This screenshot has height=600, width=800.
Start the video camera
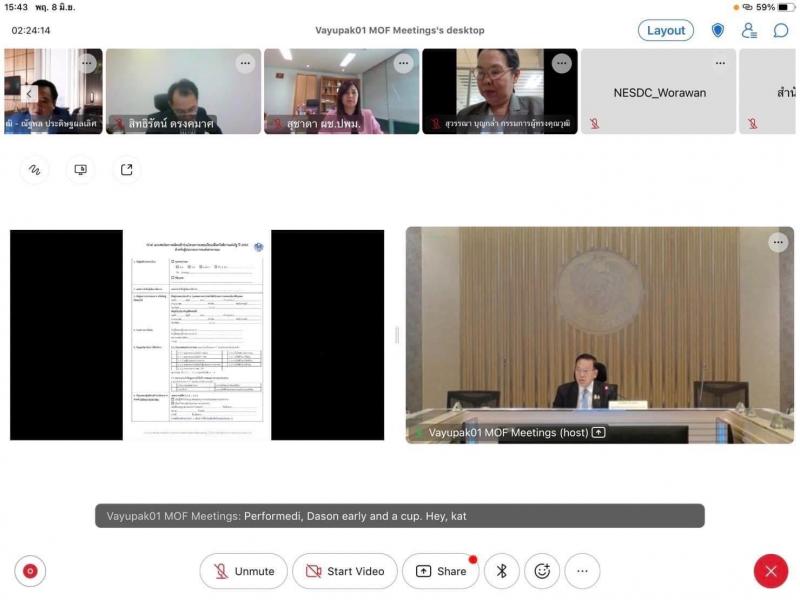pyautogui.click(x=344, y=571)
